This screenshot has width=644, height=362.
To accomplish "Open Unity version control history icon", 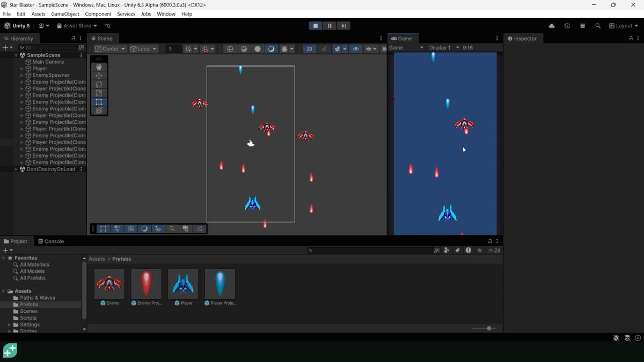I will [567, 25].
